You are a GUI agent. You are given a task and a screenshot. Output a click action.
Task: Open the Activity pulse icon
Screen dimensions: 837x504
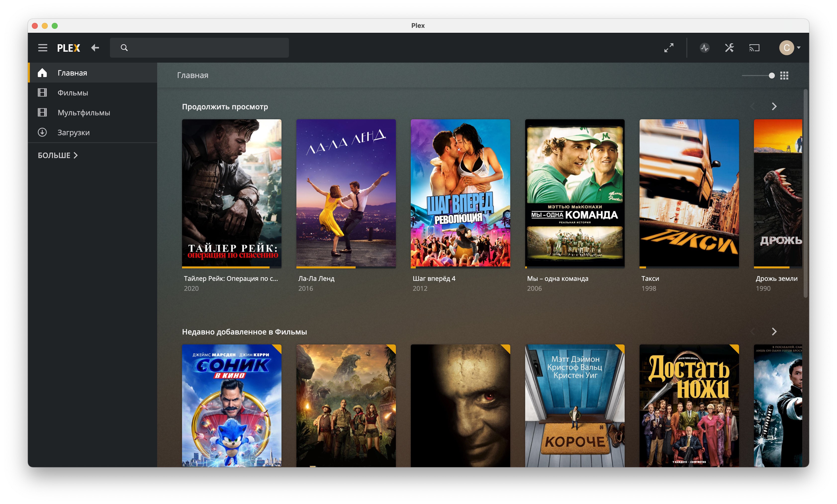pos(704,48)
